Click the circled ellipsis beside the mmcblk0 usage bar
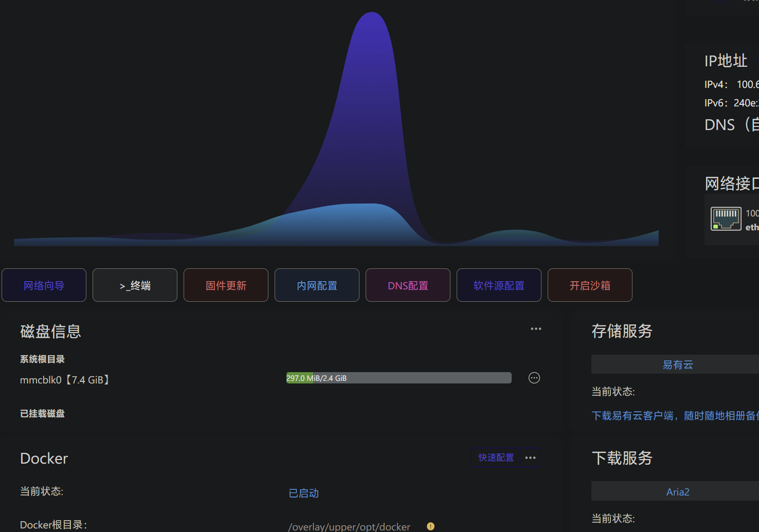Screen dimensions: 759x532 [x=534, y=378]
